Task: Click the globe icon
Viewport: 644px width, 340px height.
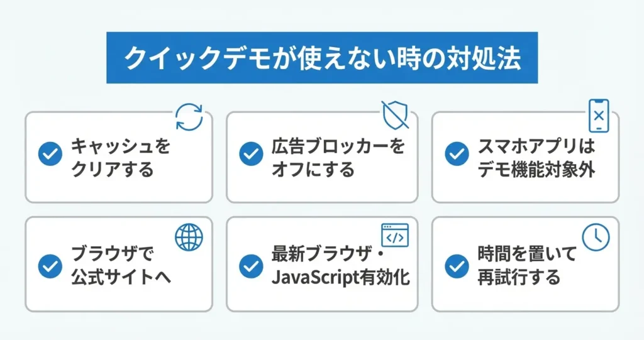Action: pos(189,238)
